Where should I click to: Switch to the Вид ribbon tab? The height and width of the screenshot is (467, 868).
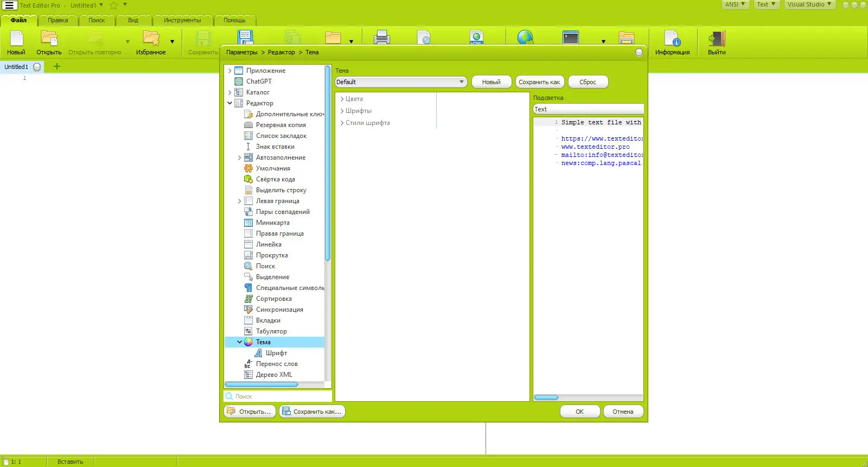tap(133, 21)
